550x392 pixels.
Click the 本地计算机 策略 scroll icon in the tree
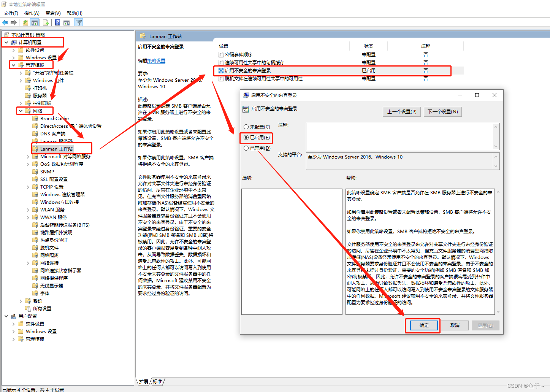pos(6,35)
